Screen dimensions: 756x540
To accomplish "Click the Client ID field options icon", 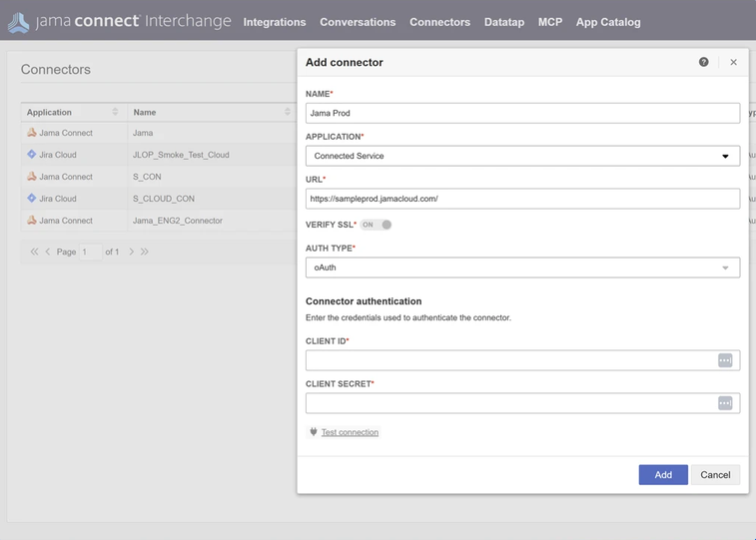I will [725, 360].
